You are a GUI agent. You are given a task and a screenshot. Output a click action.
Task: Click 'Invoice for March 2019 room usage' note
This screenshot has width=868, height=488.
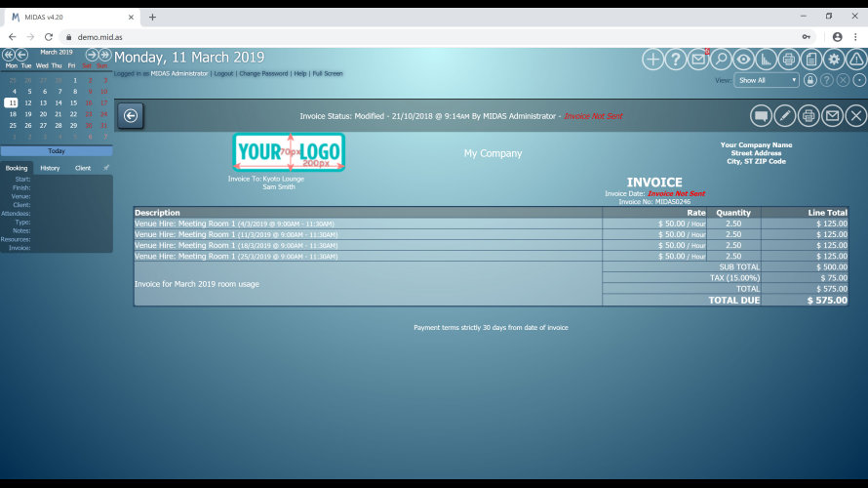click(x=197, y=284)
